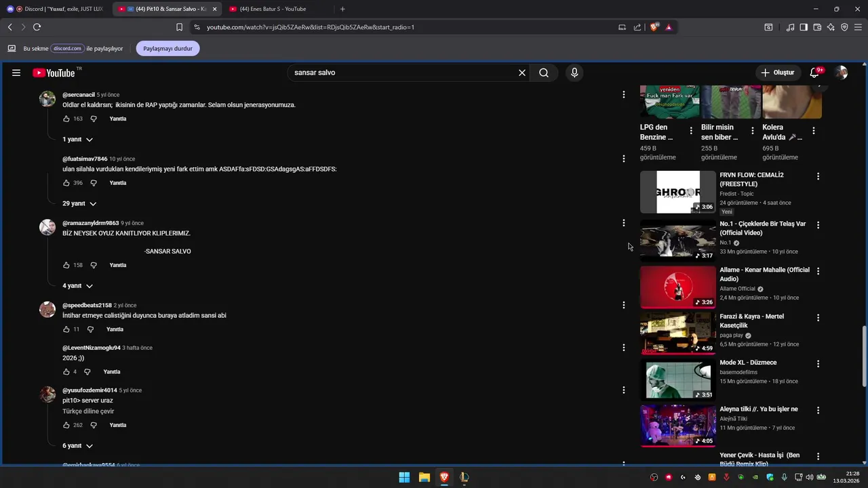This screenshot has height=488, width=868.
Task: Expand 1 yanıt replies under @sercanacil
Action: tap(78, 140)
